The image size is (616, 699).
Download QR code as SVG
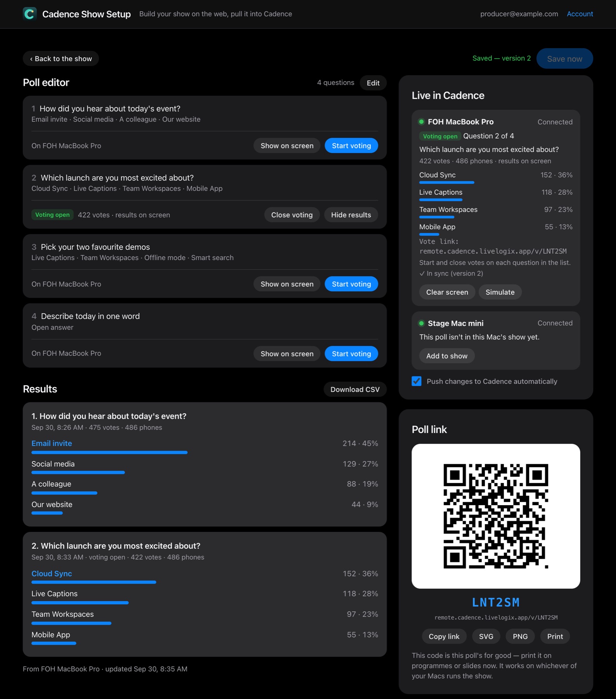(x=486, y=636)
